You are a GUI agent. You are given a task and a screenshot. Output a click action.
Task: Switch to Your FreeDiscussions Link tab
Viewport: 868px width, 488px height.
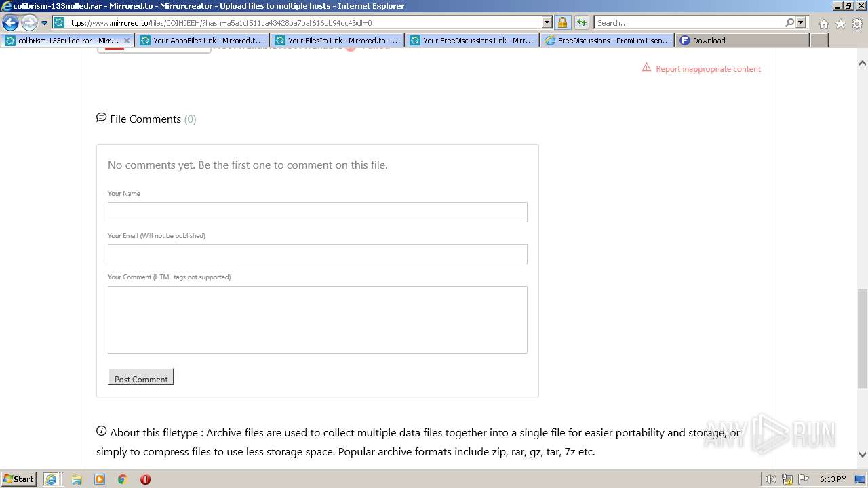click(x=473, y=41)
